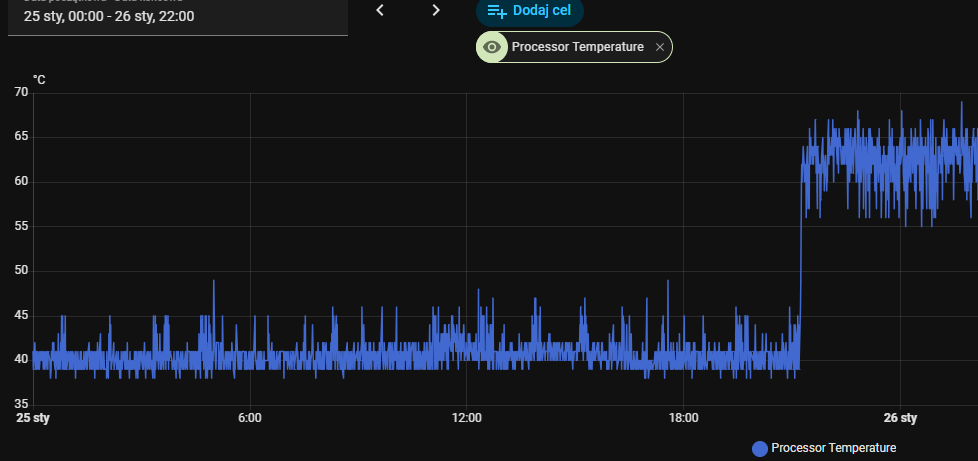The image size is (978, 461).
Task: Toggle Processor Temperature series in chart legend
Action: pos(833,448)
